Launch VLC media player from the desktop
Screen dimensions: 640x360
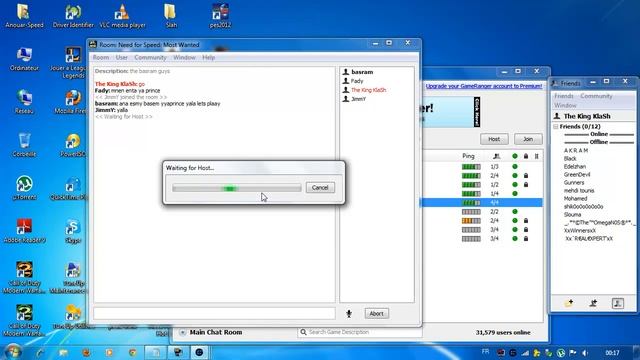[122, 16]
